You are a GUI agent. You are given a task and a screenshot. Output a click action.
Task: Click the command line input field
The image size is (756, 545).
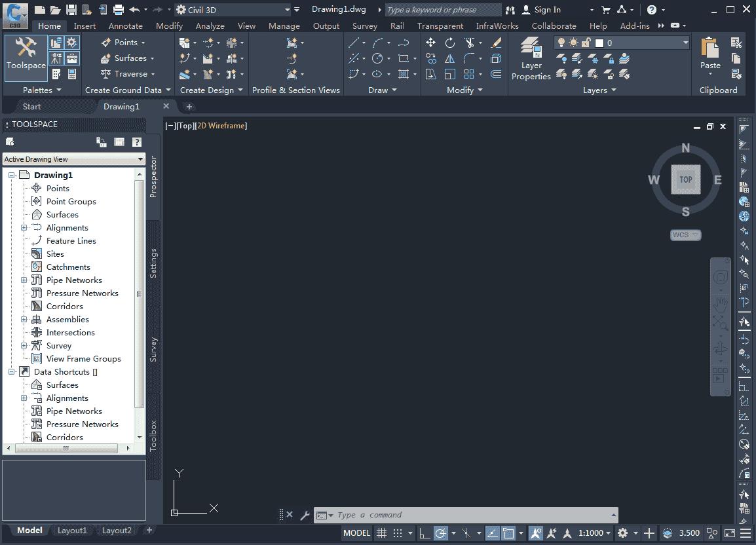pyautogui.click(x=472, y=515)
